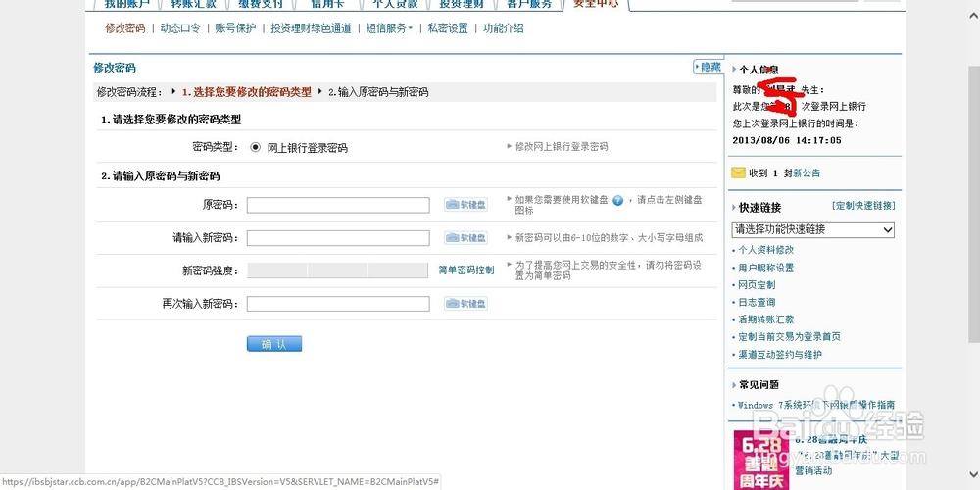Viewport: 980px width, 490px height.
Task: Expand 短信服务 dropdown menu
Action: coord(389,28)
